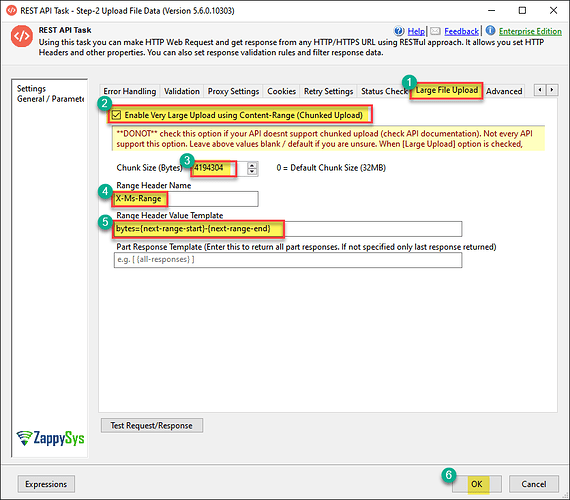The image size is (570, 500).
Task: Click the Enterprise Edition info icon
Action: pyautogui.click(x=490, y=31)
